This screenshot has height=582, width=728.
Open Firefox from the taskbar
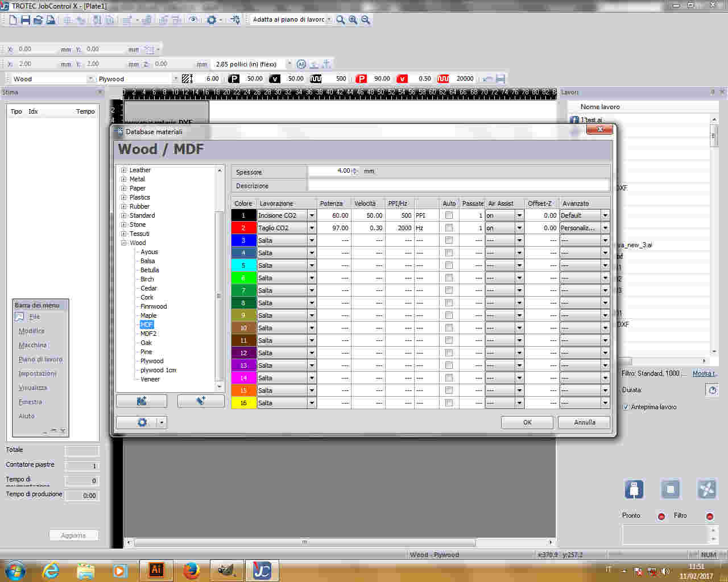(191, 570)
